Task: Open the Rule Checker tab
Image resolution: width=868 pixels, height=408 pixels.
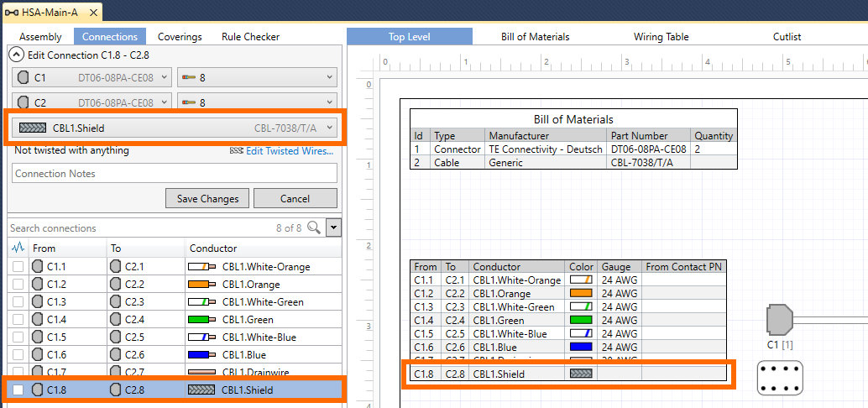Action: pos(250,37)
